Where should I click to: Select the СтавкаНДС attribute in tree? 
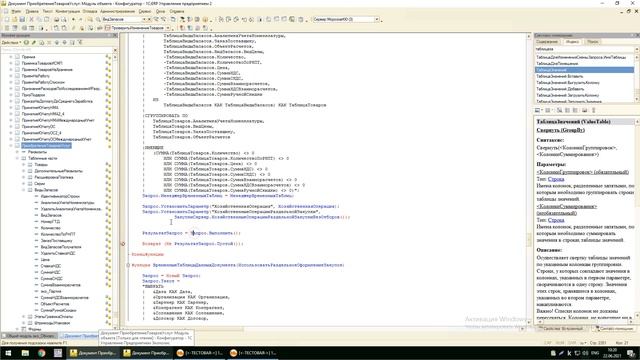pos(51,266)
